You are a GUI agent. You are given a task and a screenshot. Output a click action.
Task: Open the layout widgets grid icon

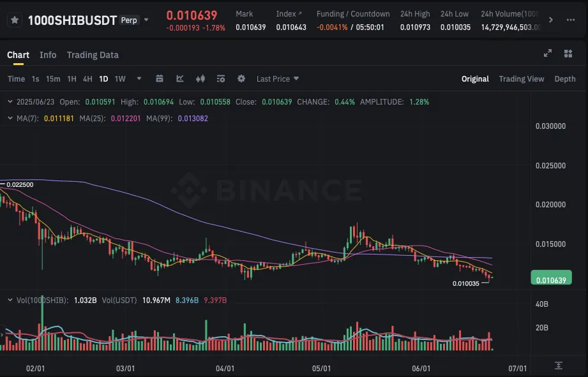(x=568, y=54)
